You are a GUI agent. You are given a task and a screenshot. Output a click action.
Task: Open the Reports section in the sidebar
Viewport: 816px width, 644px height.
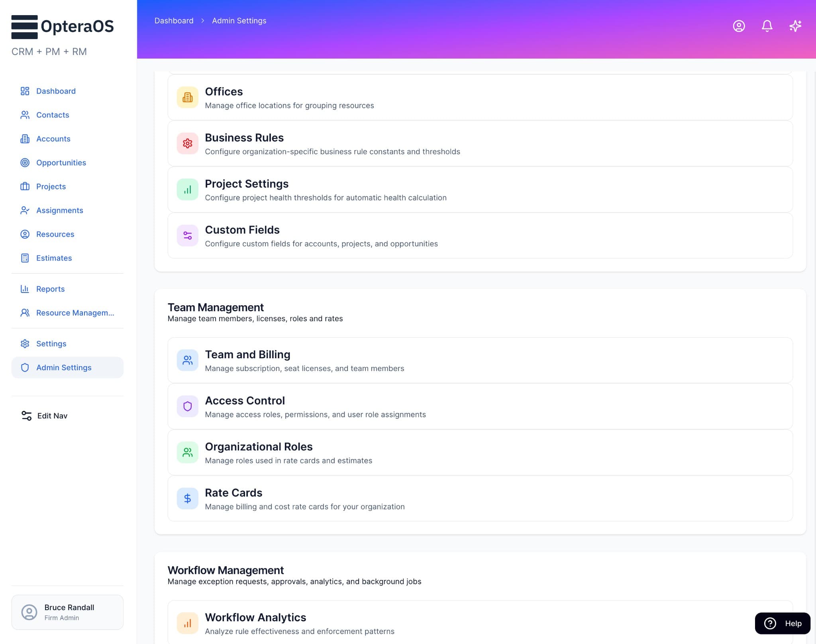[x=50, y=289]
